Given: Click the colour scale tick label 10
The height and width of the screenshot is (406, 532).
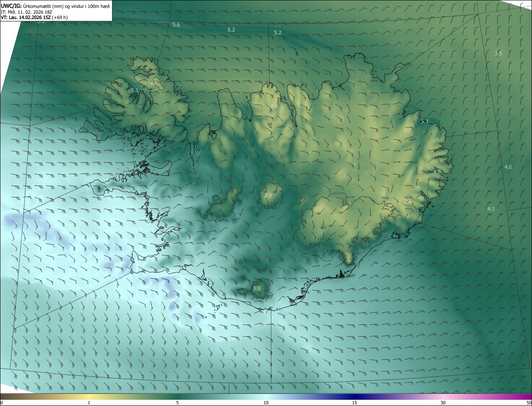Looking at the screenshot, I should tap(266, 403).
